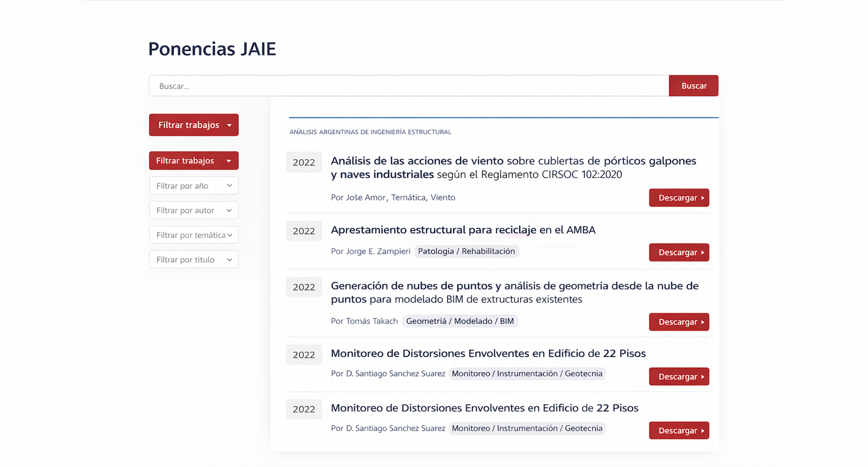Image resolution: width=868 pixels, height=467 pixels.
Task: Open the Filtrar por autor dropdown
Action: [x=194, y=210]
